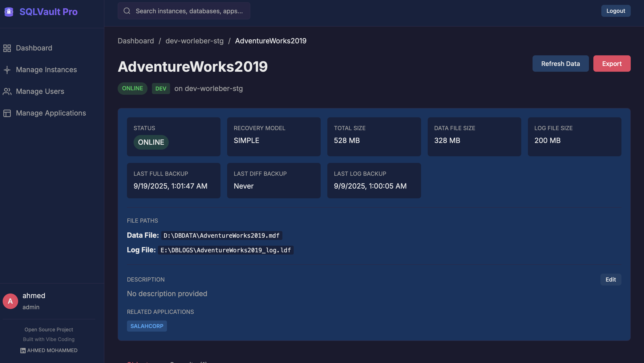Open the AHMED MOHAMMED profile link
Viewport: 644px width, 363px height.
[x=52, y=350]
